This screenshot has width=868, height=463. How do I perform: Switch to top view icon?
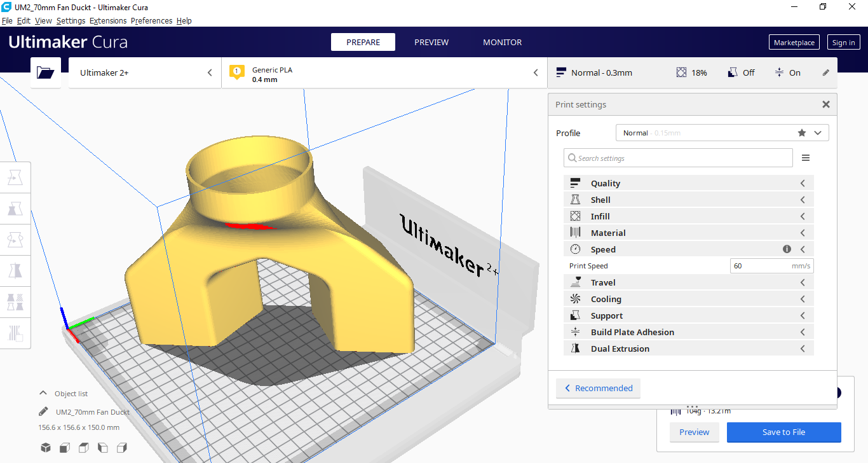84,448
